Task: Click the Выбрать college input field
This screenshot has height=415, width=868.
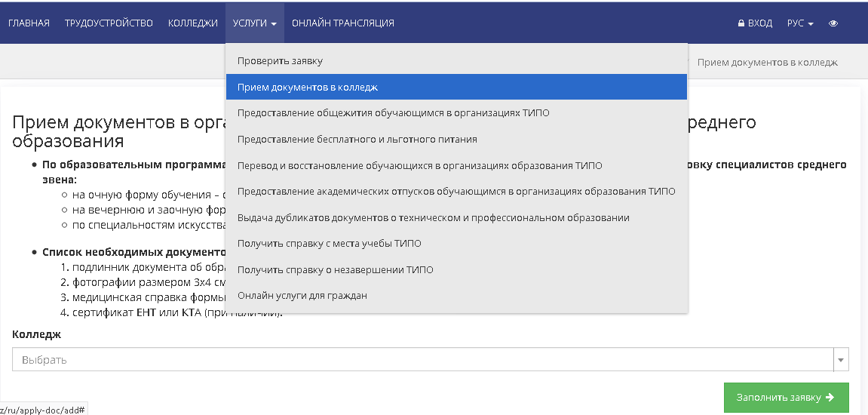Action: tap(422, 360)
